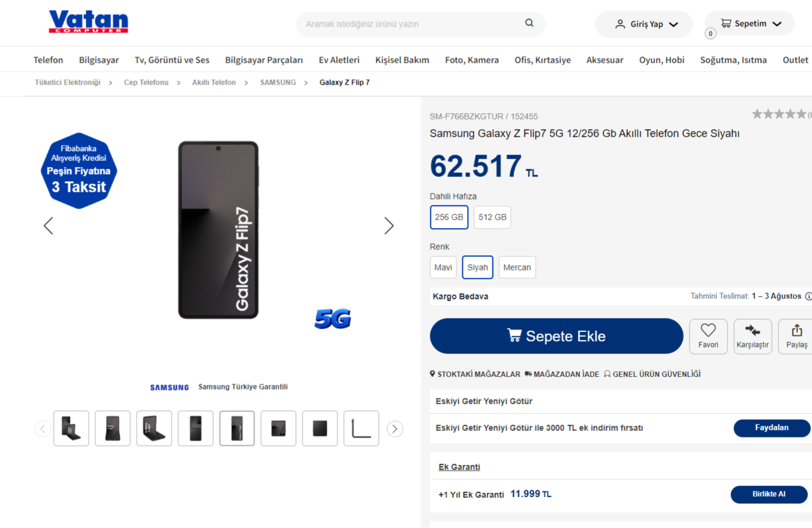Open the Foto, Kamera menu
The height and width of the screenshot is (528, 812).
click(472, 60)
